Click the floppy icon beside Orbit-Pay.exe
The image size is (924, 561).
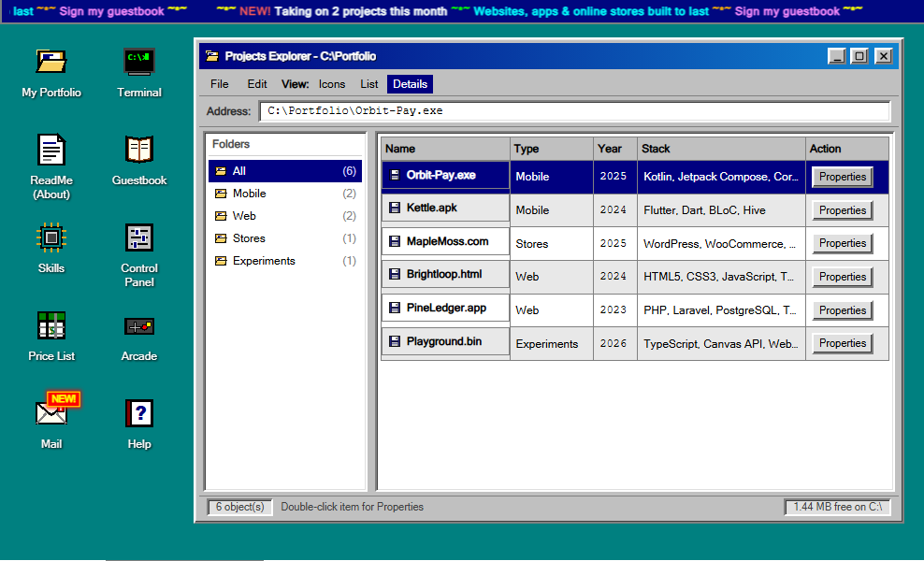pyautogui.click(x=395, y=175)
